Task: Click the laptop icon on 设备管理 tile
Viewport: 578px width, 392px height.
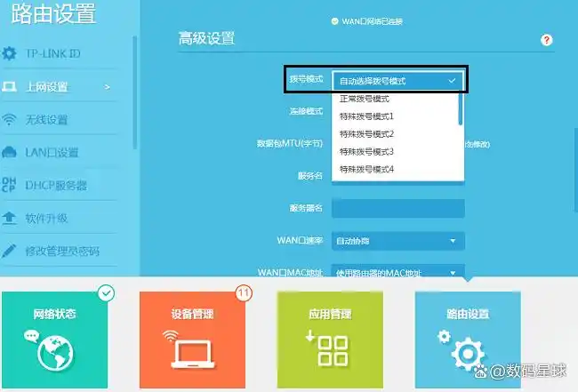Action: pyautogui.click(x=193, y=354)
